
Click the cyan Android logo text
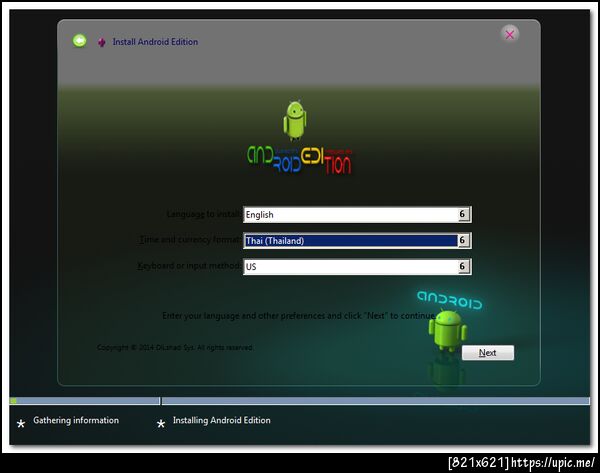pos(450,300)
